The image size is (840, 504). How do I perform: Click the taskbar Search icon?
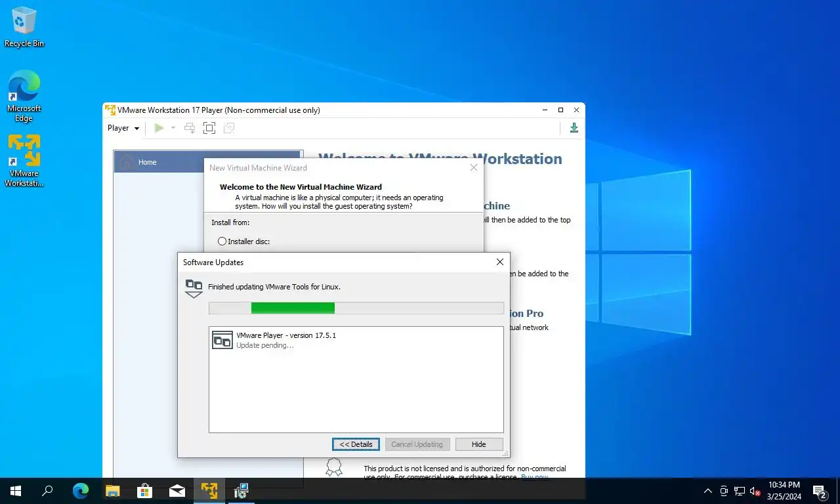(x=47, y=491)
